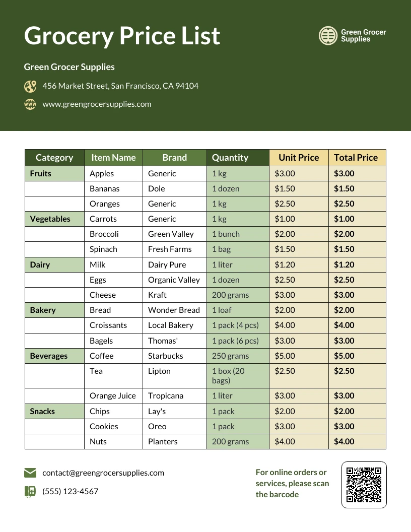The height and width of the screenshot is (532, 411).
Task: Open www.greengrocersupplies.com website link
Action: click(x=97, y=104)
